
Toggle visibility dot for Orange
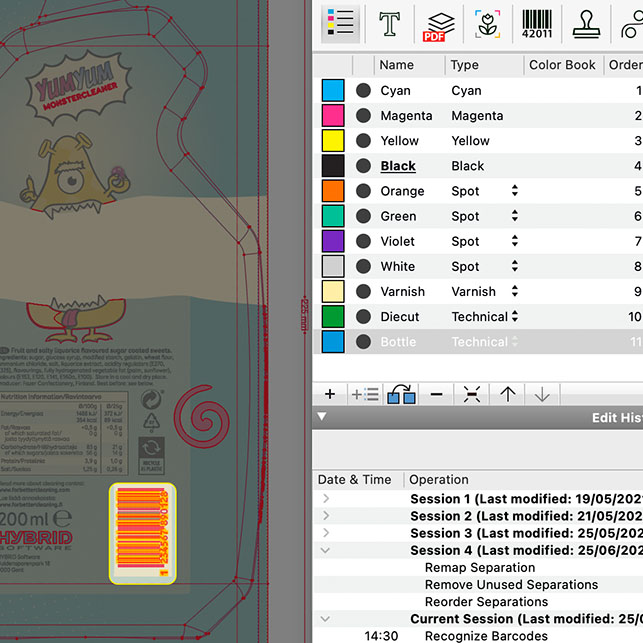[x=363, y=191]
